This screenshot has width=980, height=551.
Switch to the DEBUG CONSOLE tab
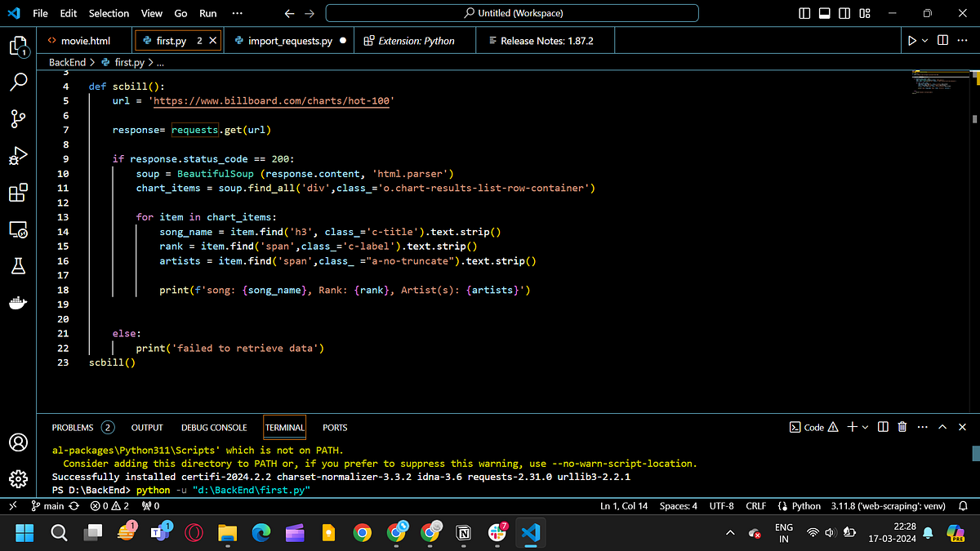214,427
